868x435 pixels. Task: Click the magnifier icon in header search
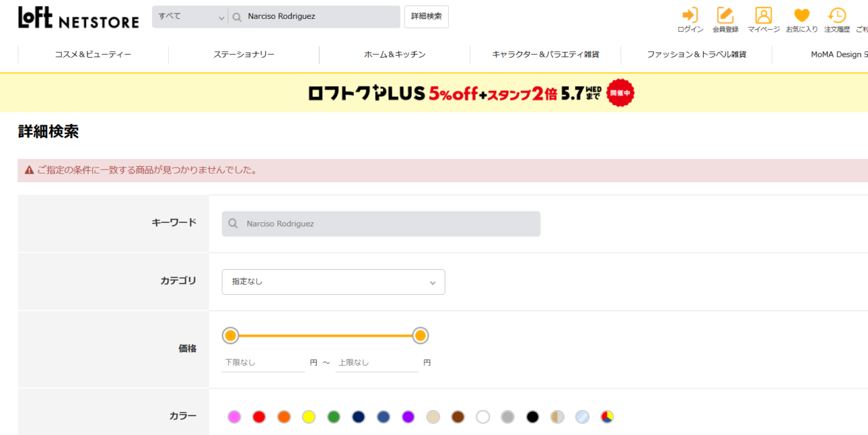(237, 17)
